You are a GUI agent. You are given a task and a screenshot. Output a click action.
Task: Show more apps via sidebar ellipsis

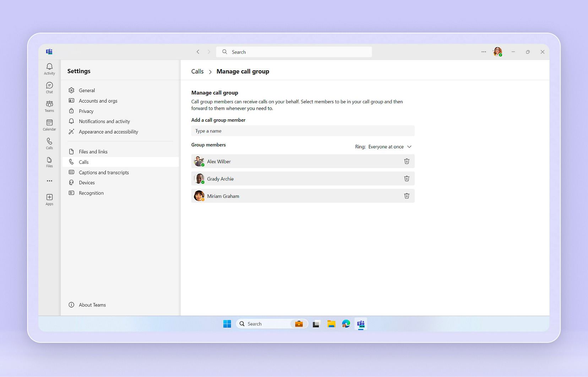pos(49,181)
